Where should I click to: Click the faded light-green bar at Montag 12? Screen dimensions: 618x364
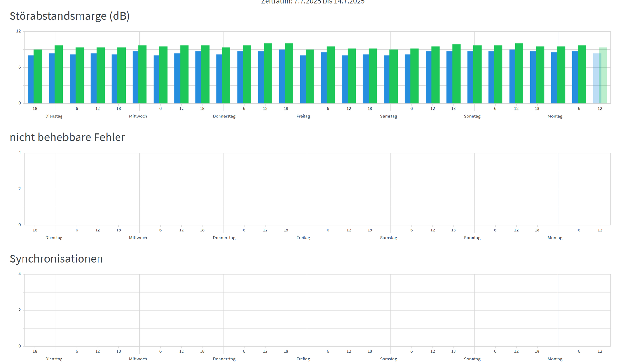[x=604, y=76]
